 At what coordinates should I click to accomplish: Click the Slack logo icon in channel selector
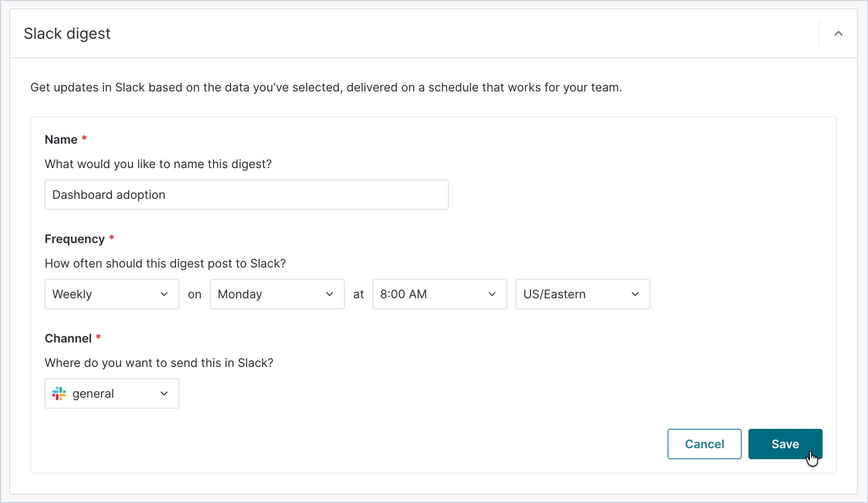(x=59, y=393)
